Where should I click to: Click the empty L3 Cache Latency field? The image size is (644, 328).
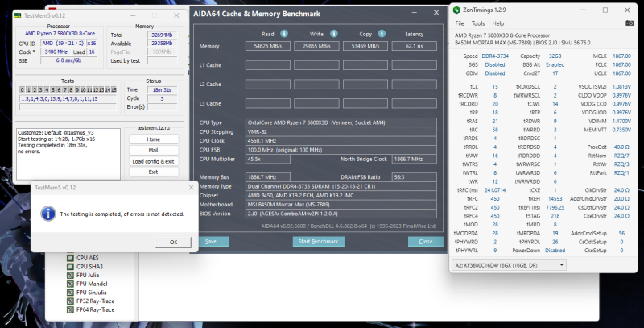click(x=414, y=103)
